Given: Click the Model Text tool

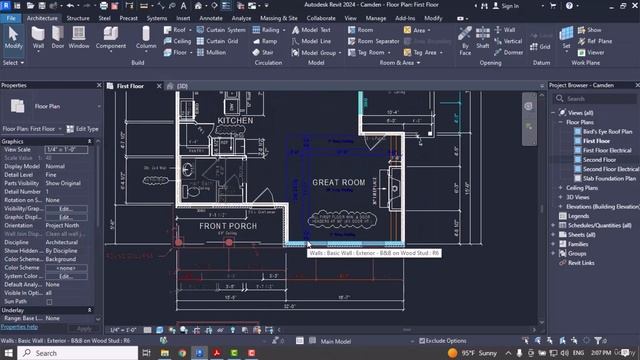Looking at the screenshot, I should [x=311, y=30].
